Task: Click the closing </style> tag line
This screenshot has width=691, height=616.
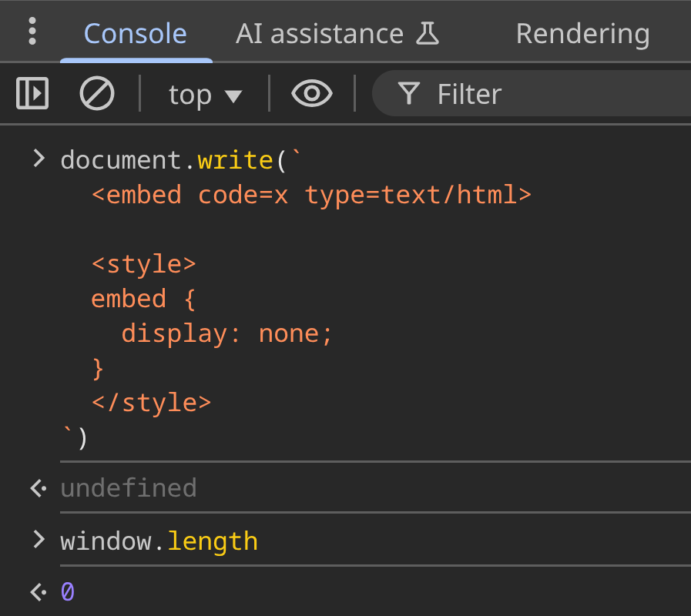Action: pos(151,403)
